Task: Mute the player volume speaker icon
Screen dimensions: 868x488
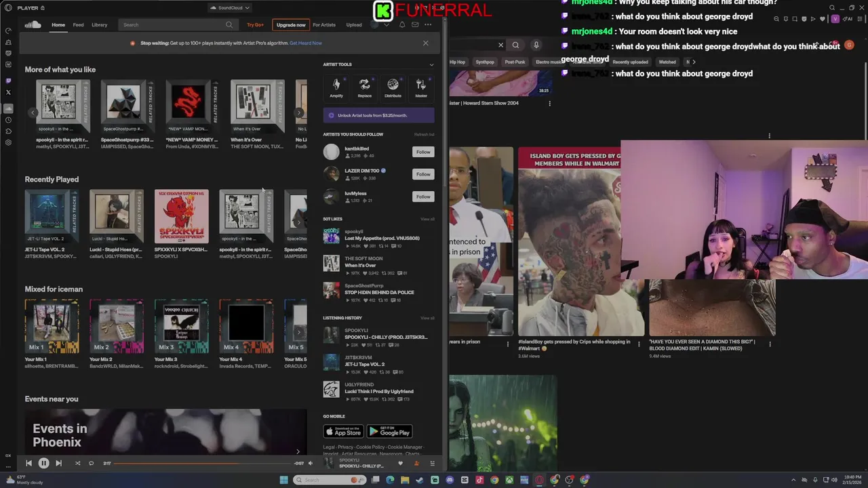Action: (x=311, y=463)
